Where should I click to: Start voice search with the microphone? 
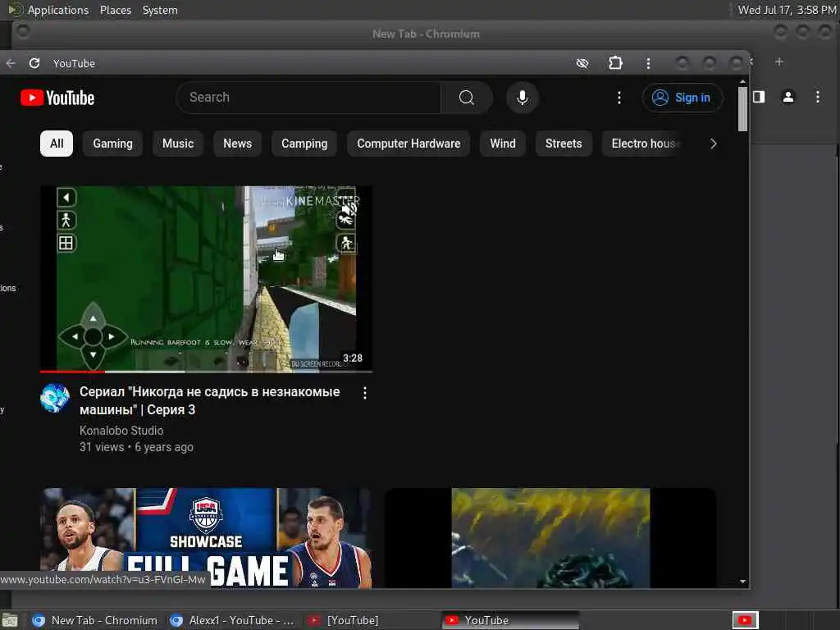(523, 98)
